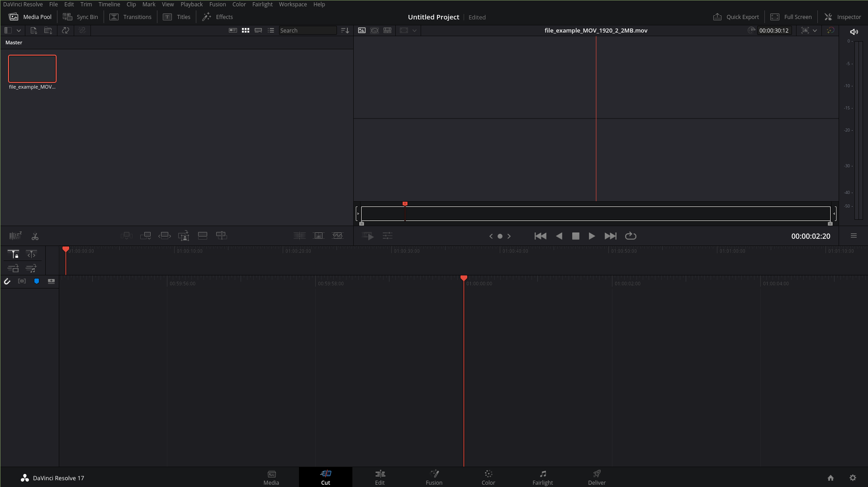Open the Effects panel

pos(218,17)
